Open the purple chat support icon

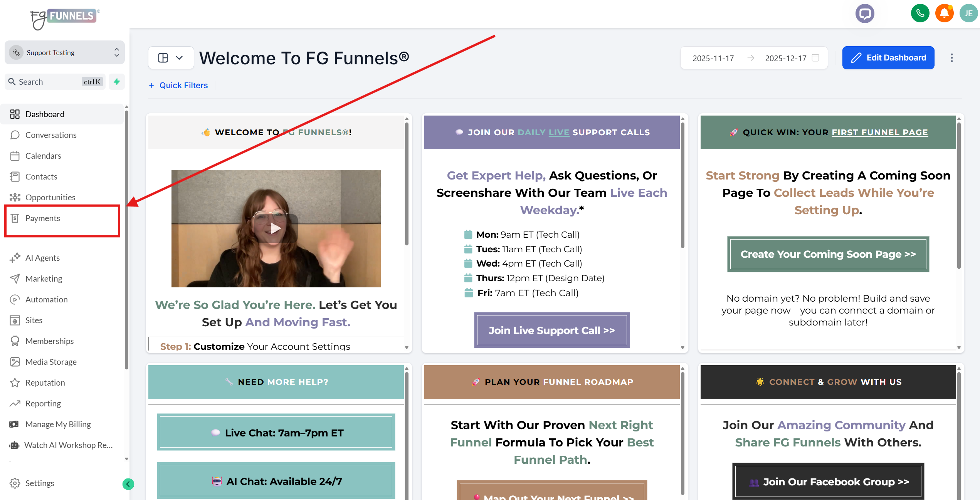pos(865,14)
